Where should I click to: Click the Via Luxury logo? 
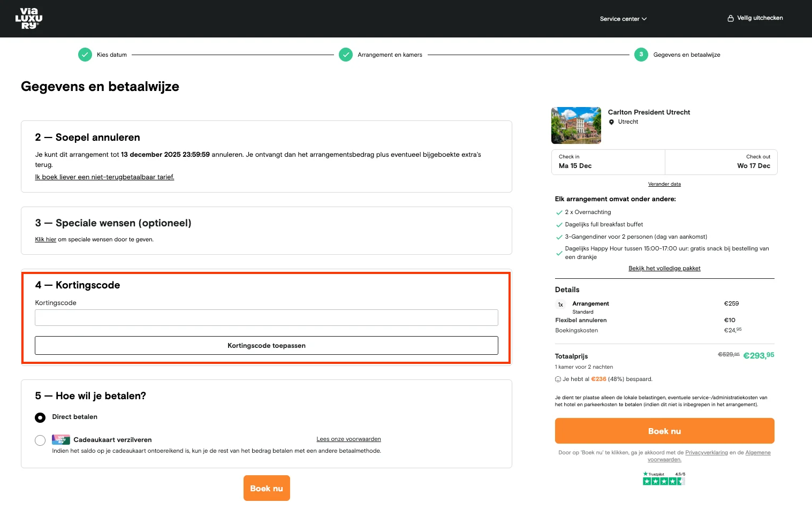[x=29, y=18]
